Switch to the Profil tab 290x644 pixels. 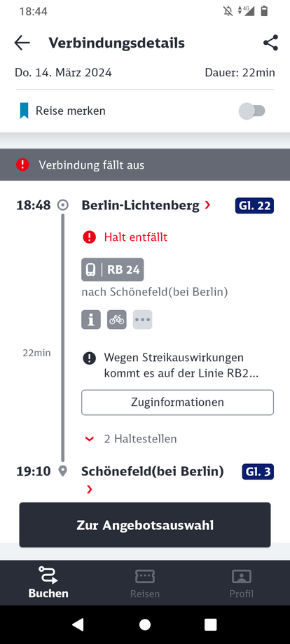242,583
